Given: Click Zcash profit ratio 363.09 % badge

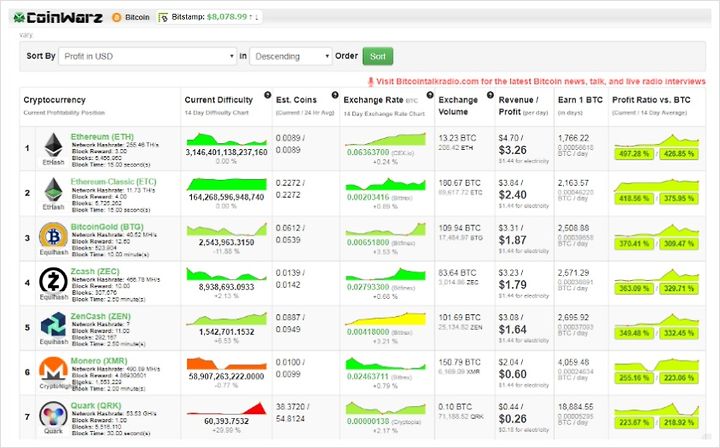Looking at the screenshot, I should 634,288.
